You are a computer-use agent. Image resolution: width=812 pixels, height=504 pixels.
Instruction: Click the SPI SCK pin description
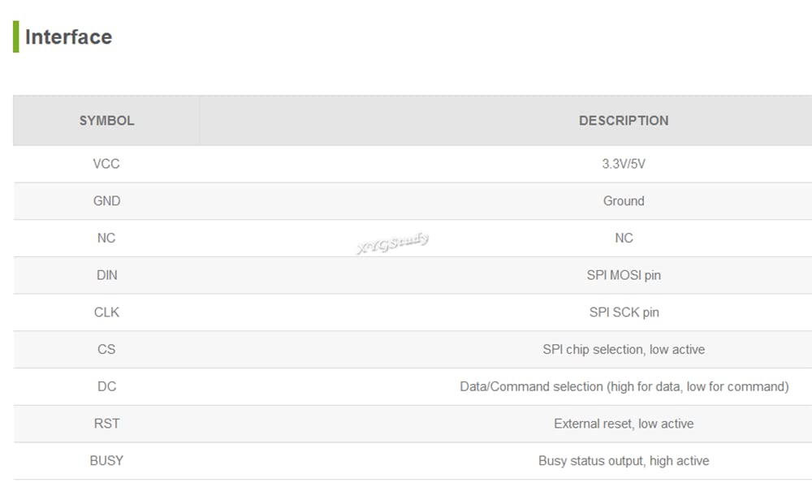pos(624,312)
